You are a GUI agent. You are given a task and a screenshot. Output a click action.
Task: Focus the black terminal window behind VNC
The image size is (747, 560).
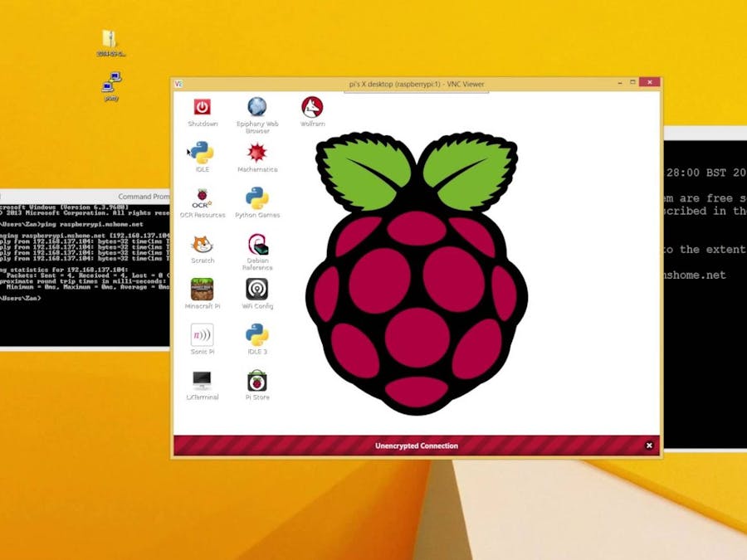tap(705, 295)
